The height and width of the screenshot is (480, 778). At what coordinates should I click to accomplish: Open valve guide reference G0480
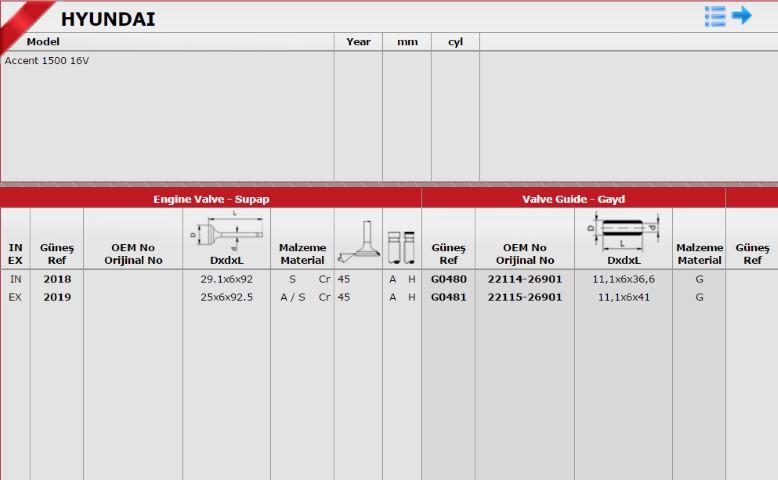pos(449,279)
